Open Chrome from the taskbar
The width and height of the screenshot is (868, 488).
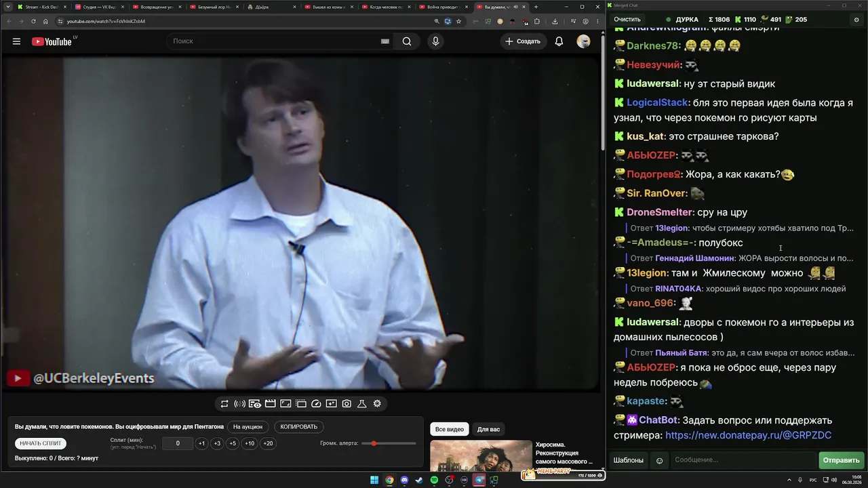[389, 481]
